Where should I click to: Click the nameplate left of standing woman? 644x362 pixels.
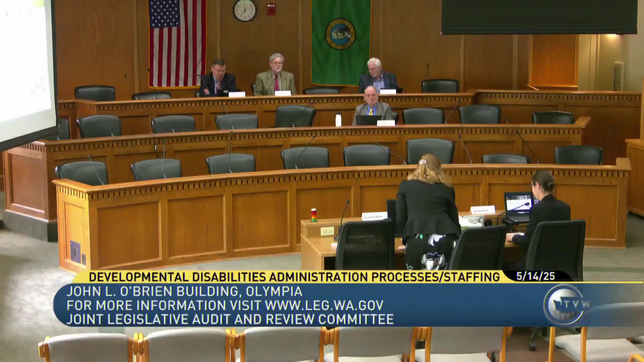374,217
